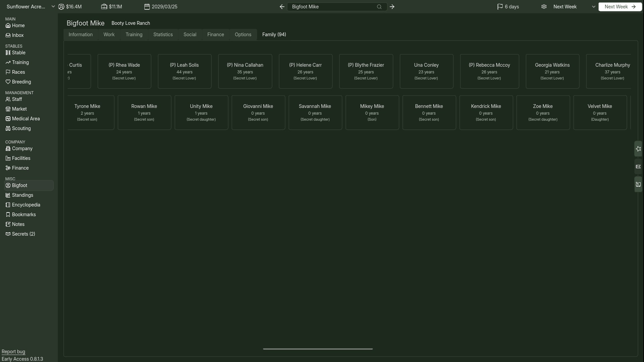
Task: Click the settings gear icon in top bar
Action: pyautogui.click(x=544, y=7)
